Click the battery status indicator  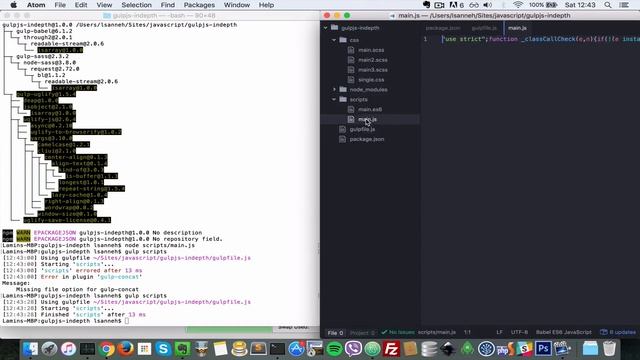coord(543,5)
